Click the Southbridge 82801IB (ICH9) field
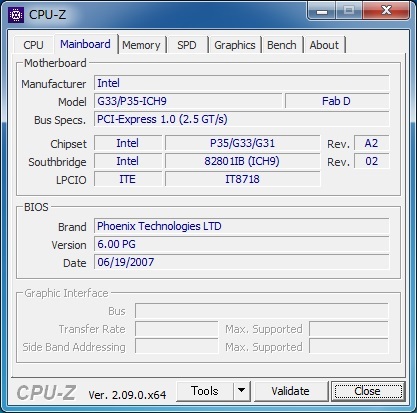The width and height of the screenshot is (417, 413). point(243,161)
